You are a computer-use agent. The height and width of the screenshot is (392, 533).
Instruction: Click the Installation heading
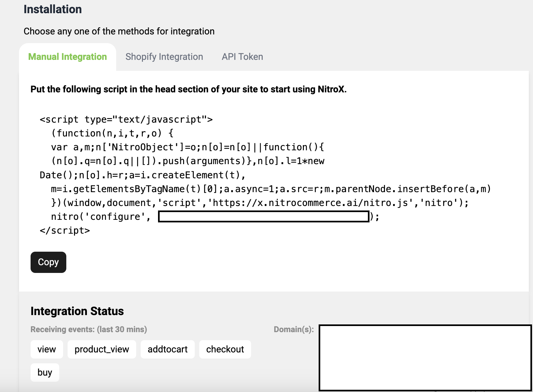[x=53, y=9]
